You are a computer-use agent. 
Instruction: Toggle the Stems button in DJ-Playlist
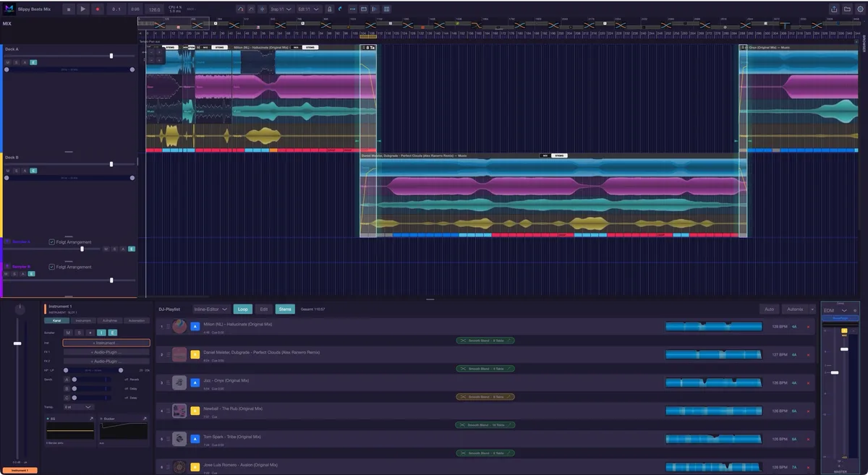click(x=285, y=309)
